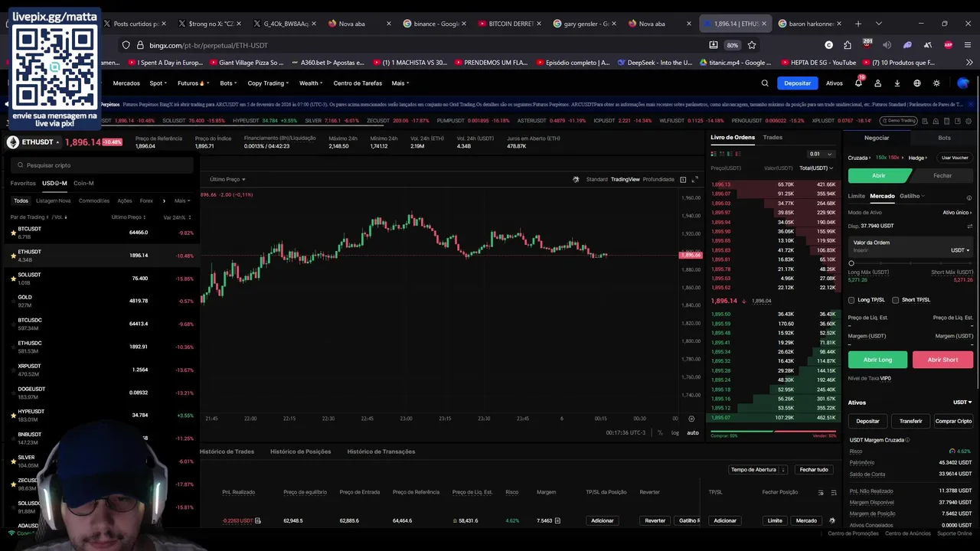Toggle favorite star for HYPEUSDT
Screen dimensions: 980x551
pyautogui.click(x=13, y=416)
